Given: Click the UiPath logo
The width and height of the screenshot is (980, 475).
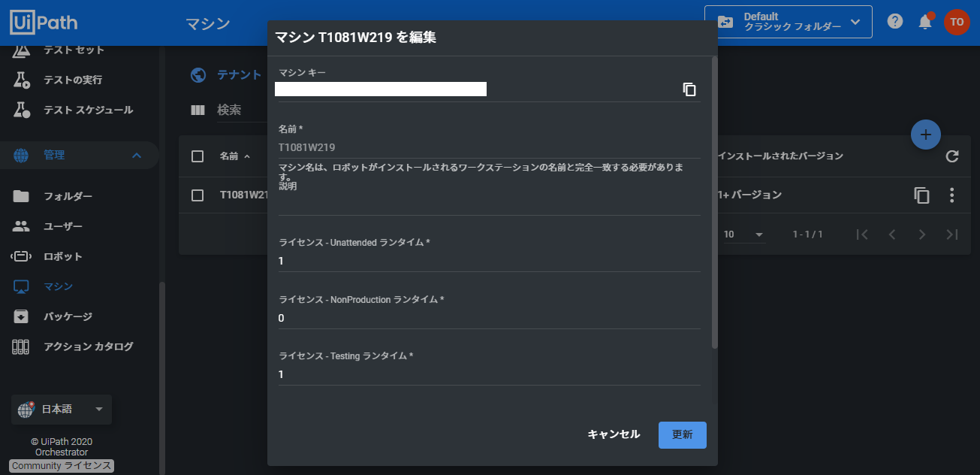Looking at the screenshot, I should click(44, 23).
